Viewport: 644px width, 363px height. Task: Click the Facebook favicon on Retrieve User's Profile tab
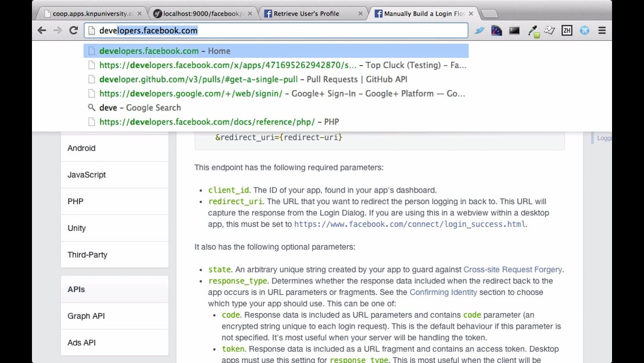tap(268, 13)
